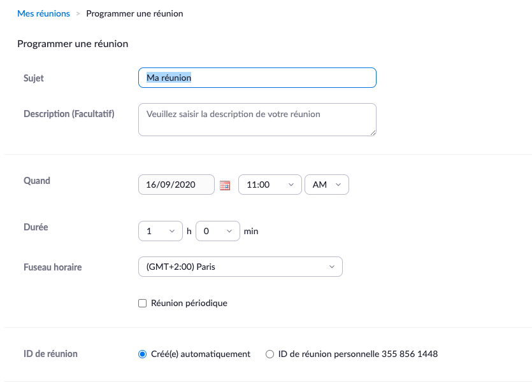Open the 11:00 start time dropdown
The image size is (532, 392).
270,185
